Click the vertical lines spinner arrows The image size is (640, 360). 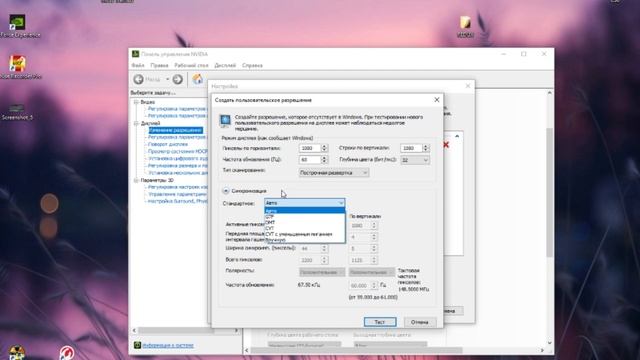pos(426,148)
